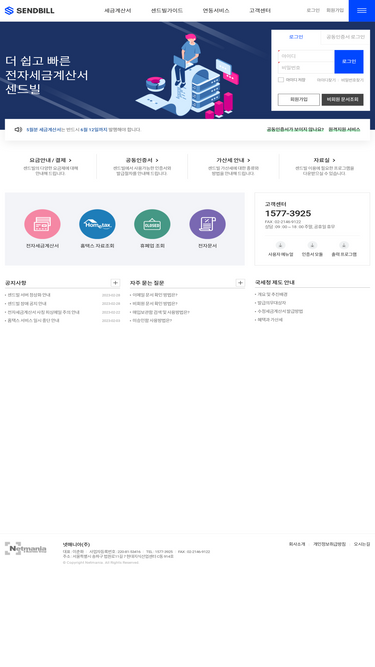Viewport: 375px width, 667px height.
Task: Click the speaker announcement icon
Action: point(18,129)
